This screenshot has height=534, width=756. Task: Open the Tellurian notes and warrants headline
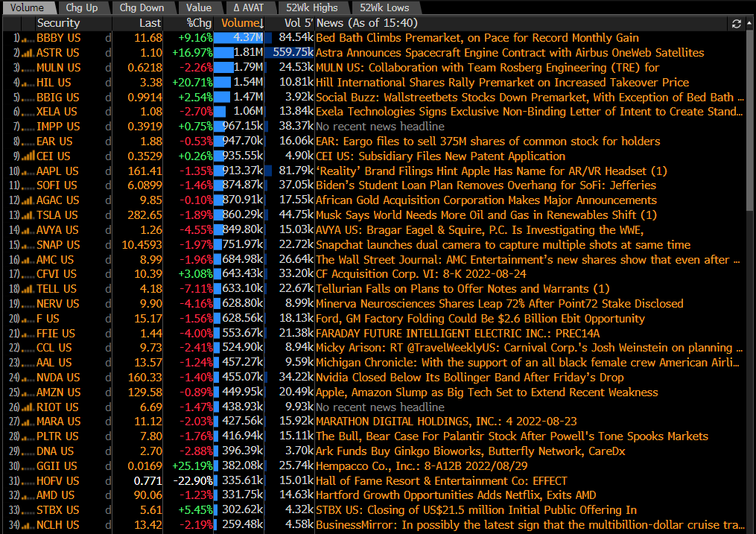(463, 289)
